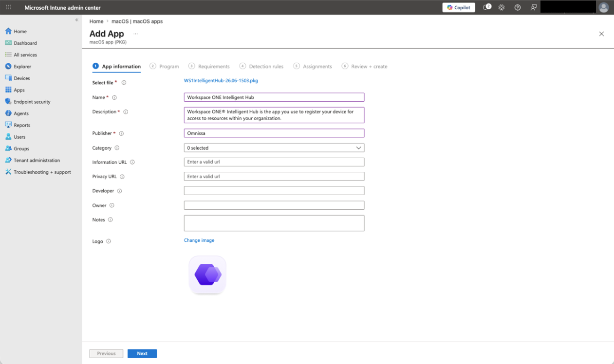Click the Previous button
Image resolution: width=614 pixels, height=364 pixels.
[x=106, y=354]
